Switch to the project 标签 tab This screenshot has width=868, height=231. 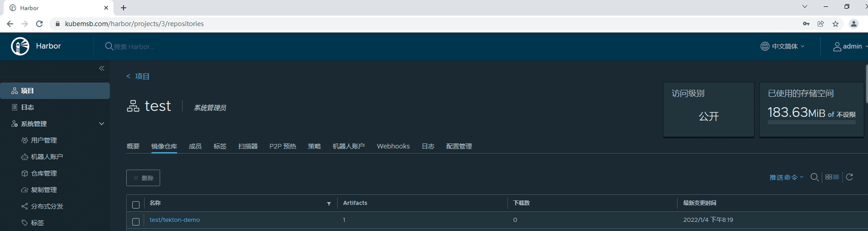(220, 146)
